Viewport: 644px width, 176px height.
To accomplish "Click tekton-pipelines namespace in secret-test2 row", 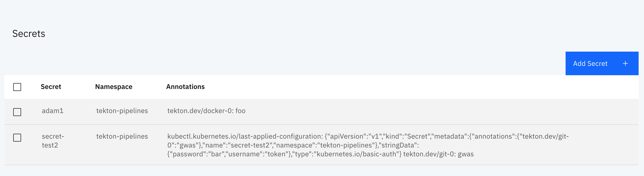I will [122, 136].
